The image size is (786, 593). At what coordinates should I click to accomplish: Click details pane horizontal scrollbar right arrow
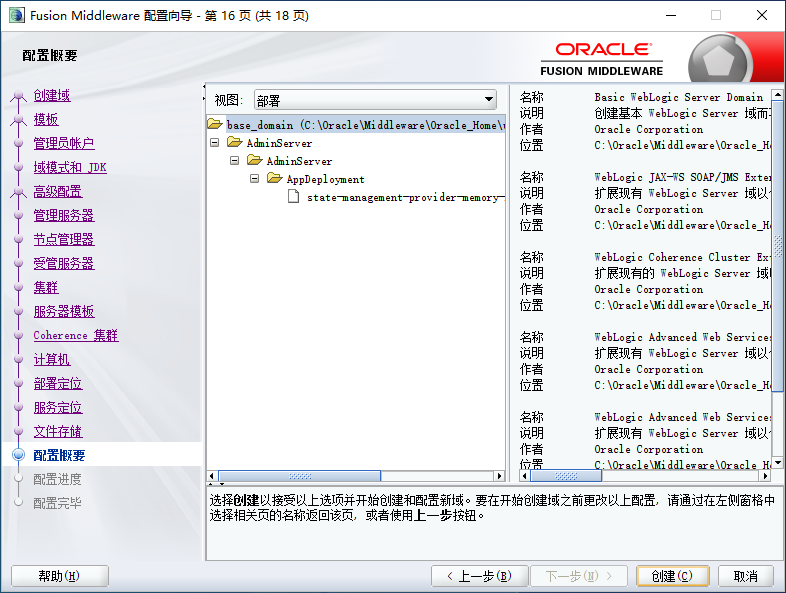[x=765, y=476]
